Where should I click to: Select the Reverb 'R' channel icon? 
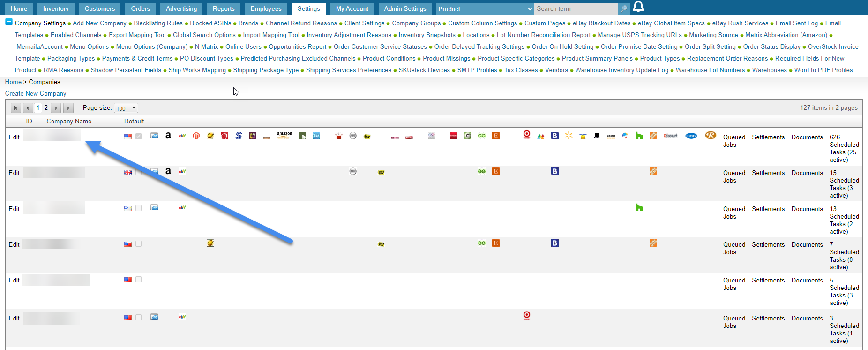click(711, 135)
